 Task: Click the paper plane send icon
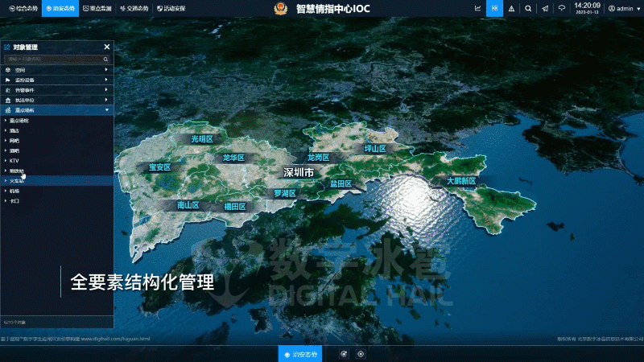click(x=545, y=8)
